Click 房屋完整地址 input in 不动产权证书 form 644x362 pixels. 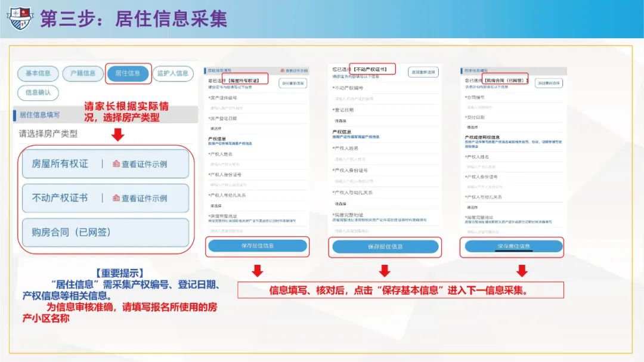pyautogui.click(x=385, y=231)
